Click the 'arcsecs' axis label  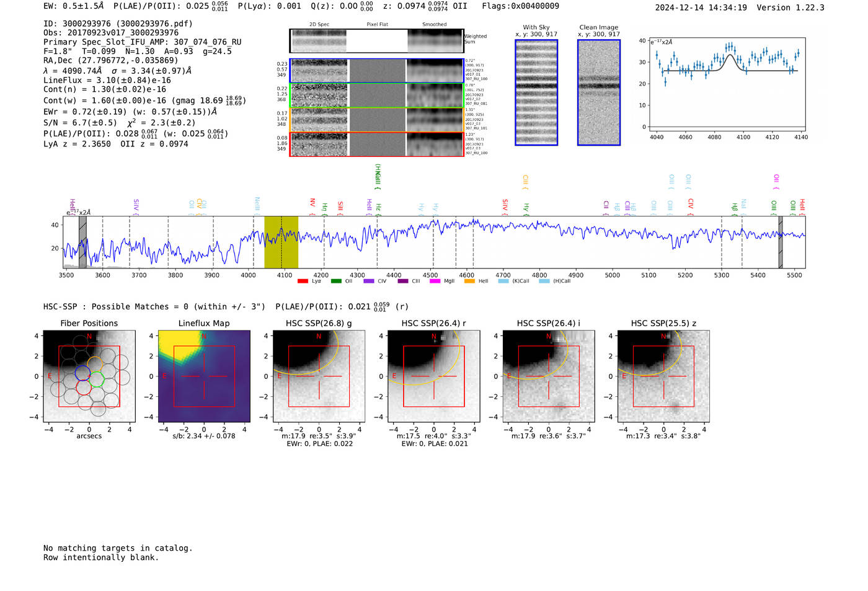tap(89, 436)
